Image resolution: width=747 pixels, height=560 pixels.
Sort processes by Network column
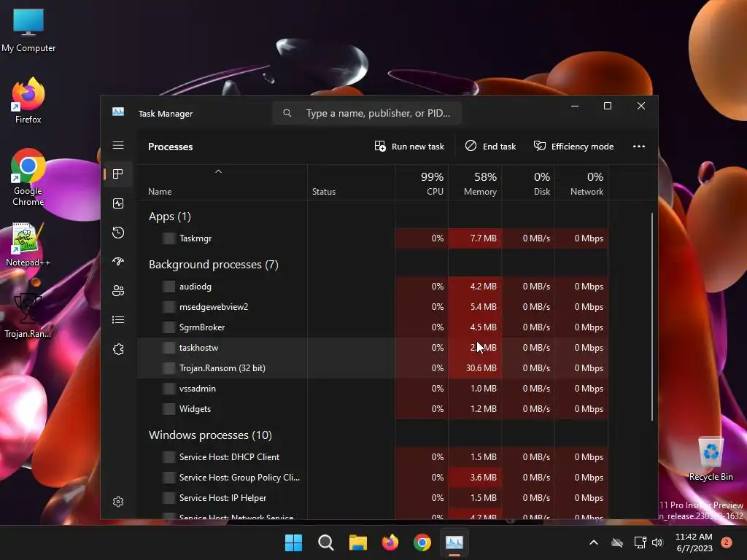[x=581, y=183]
